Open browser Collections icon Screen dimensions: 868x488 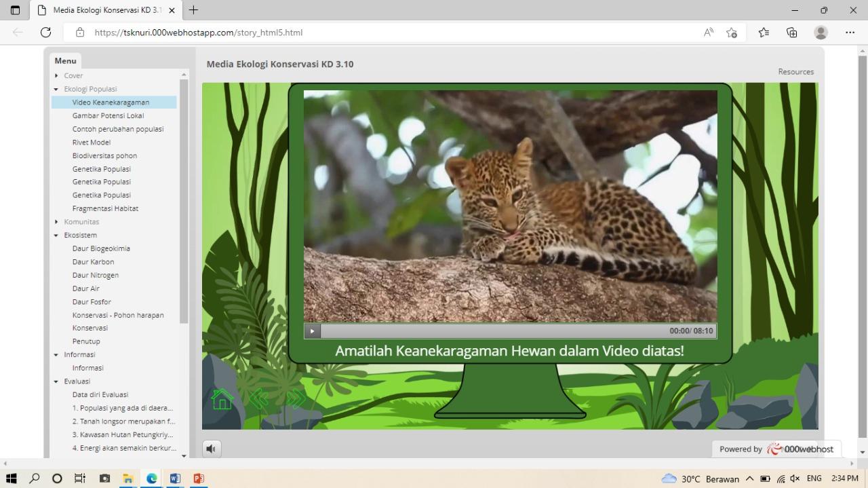coord(791,32)
